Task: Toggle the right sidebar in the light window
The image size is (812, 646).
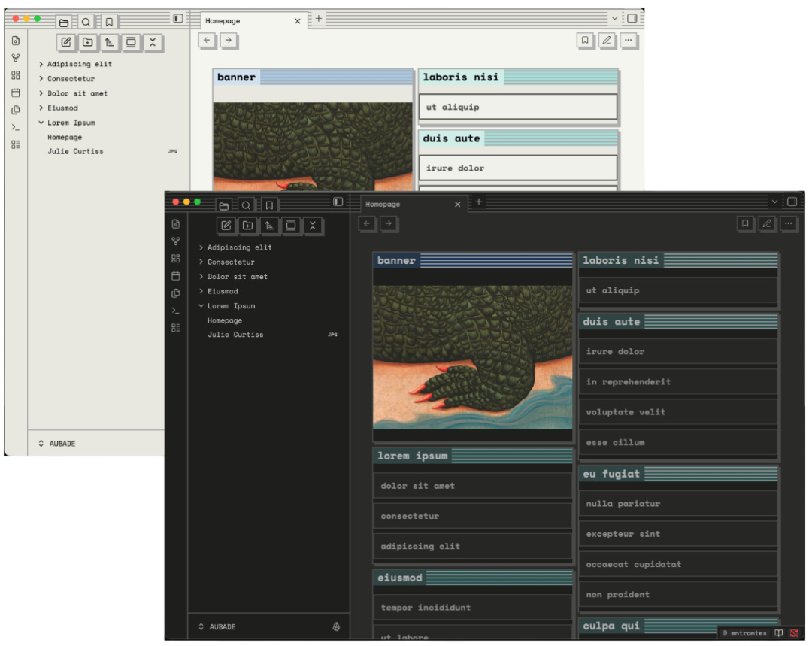Action: (x=632, y=18)
